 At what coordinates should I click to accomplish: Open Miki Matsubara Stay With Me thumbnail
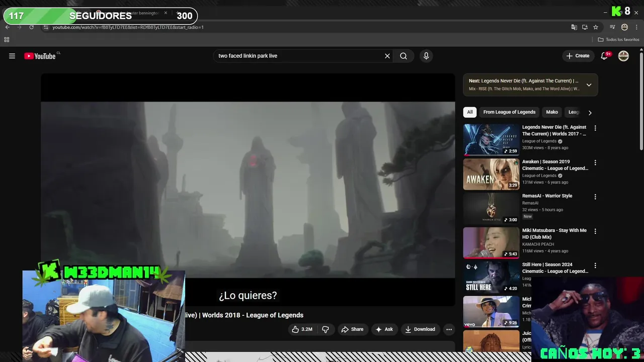pos(491,243)
